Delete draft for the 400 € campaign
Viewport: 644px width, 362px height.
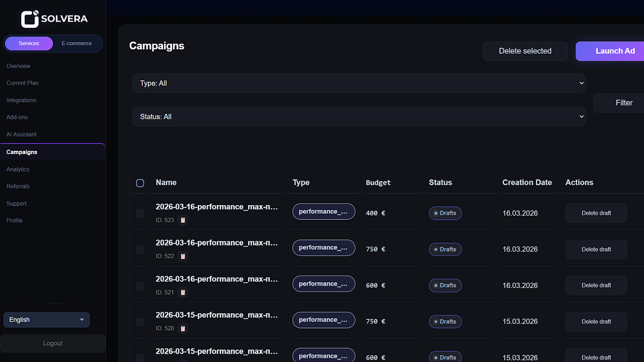[596, 213]
